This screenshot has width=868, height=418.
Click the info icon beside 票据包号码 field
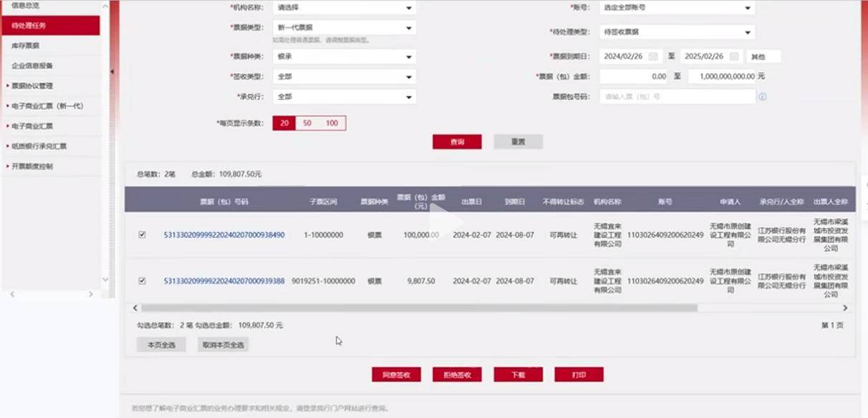coord(763,97)
